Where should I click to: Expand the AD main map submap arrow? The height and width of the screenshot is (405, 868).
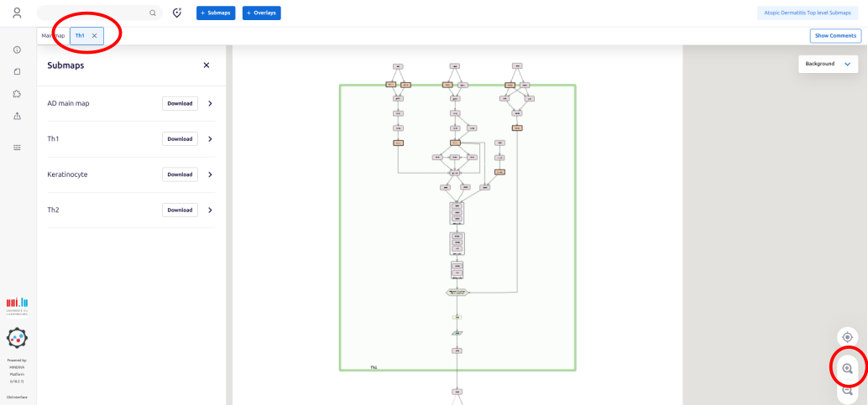click(x=210, y=104)
